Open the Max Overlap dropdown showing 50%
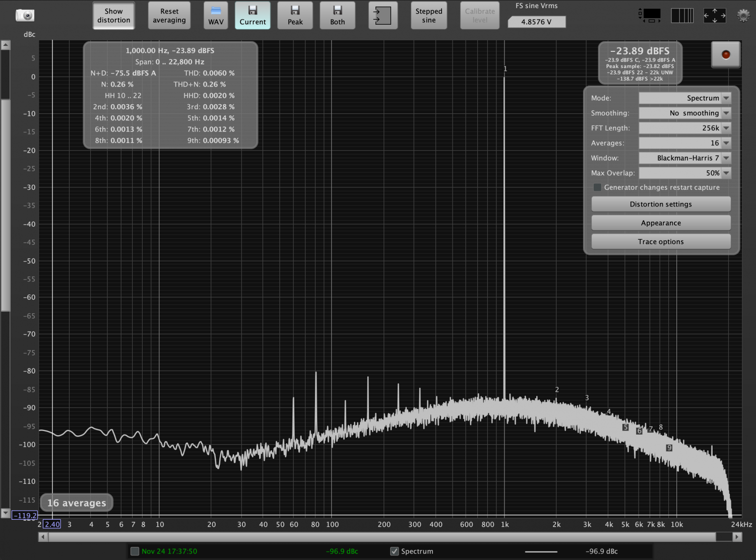Viewport: 756px width, 560px height. (684, 173)
